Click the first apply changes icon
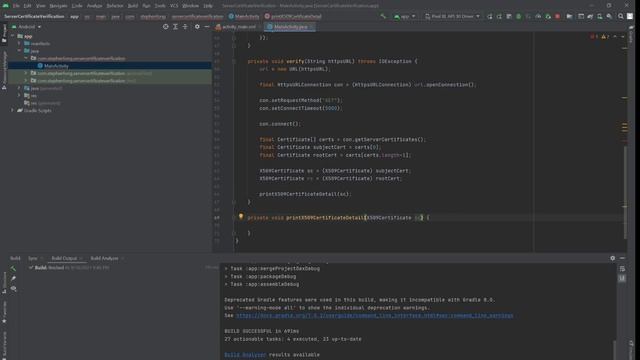 pos(490,16)
